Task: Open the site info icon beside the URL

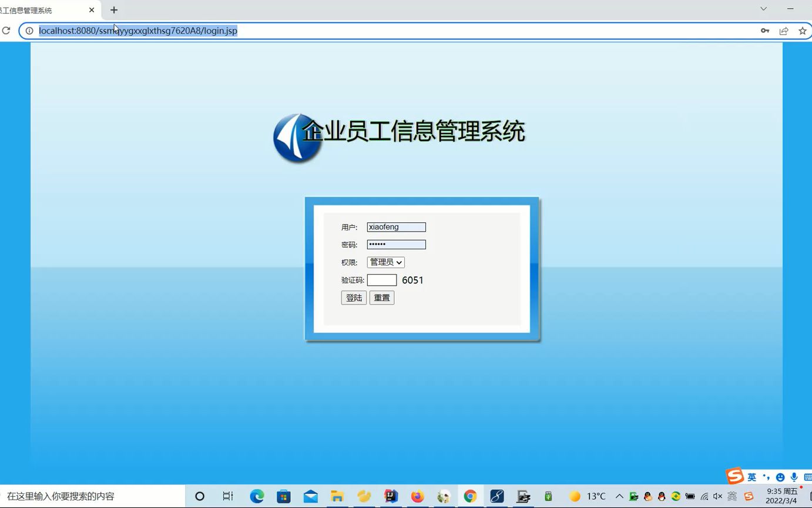Action: 29,31
